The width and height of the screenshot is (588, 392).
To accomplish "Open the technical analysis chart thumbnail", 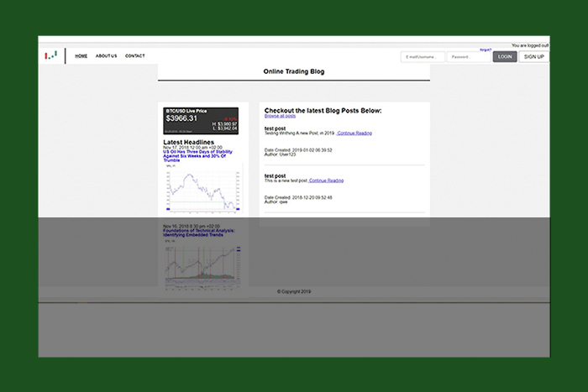I will click(203, 264).
